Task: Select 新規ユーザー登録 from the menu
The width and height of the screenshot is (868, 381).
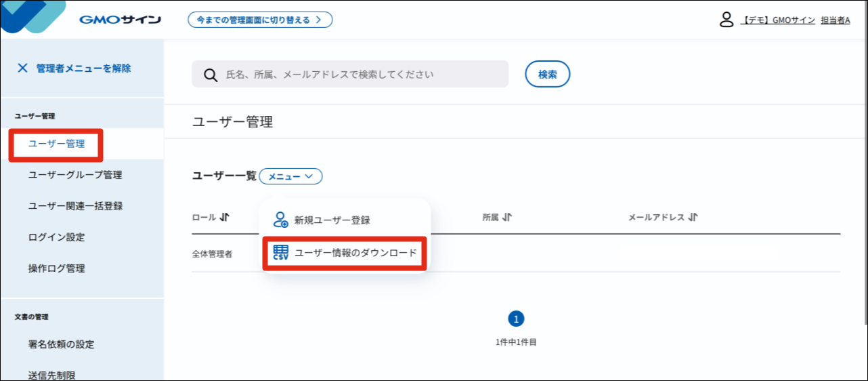Action: tap(332, 220)
